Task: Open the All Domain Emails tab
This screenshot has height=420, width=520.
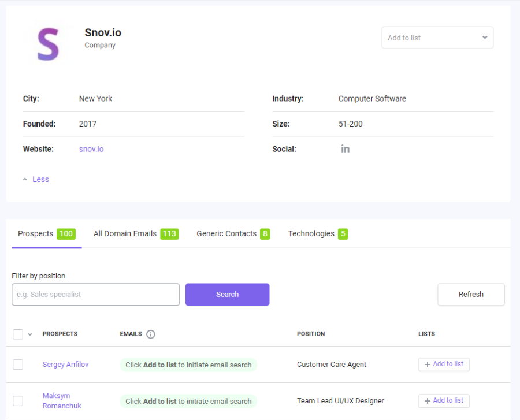Action: (x=136, y=234)
